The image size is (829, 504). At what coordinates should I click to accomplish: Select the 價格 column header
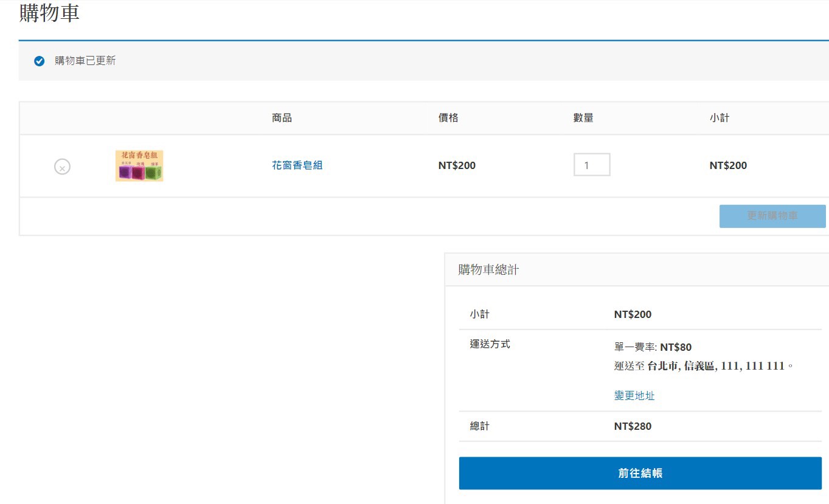click(448, 118)
